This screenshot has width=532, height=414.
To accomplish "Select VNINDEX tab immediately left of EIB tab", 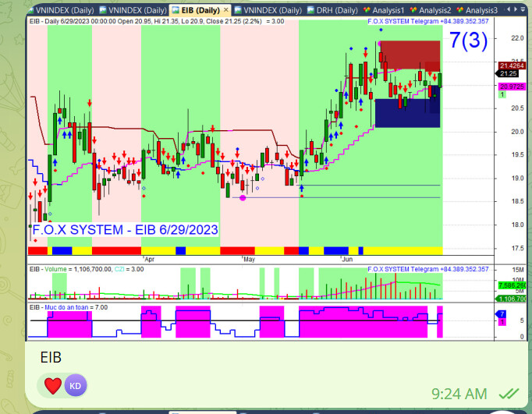I will (133, 10).
